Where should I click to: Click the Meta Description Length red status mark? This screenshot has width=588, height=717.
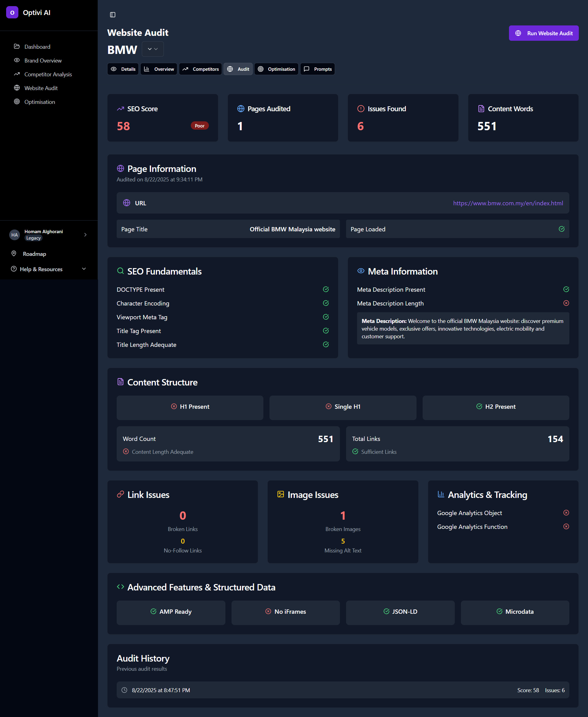point(566,303)
